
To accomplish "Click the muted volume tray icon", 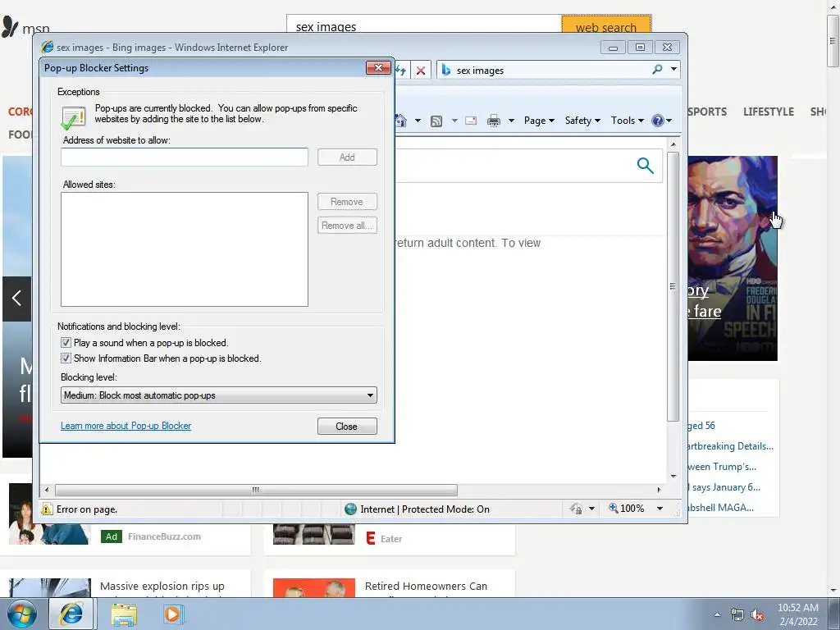I will 757,614.
